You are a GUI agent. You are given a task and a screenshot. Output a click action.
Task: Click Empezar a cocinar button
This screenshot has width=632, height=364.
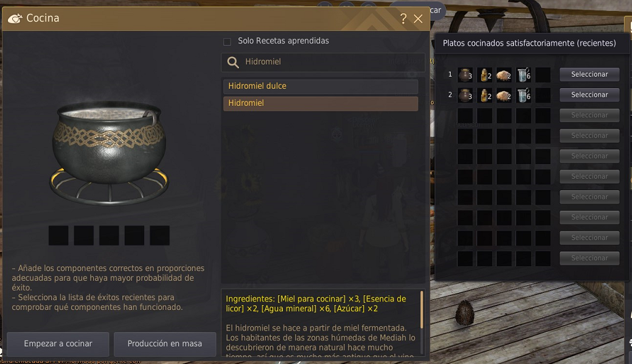pos(58,344)
